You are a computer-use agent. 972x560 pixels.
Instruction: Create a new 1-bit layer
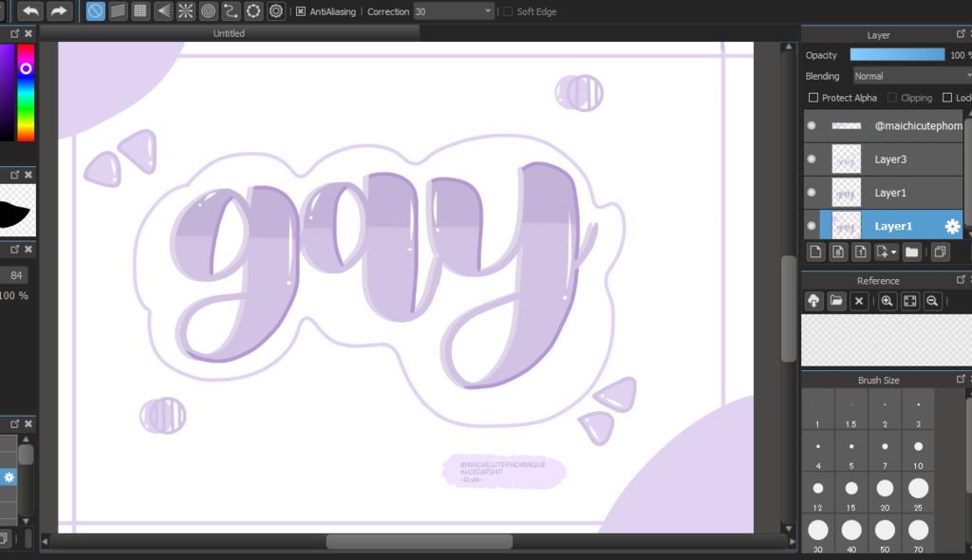(x=860, y=252)
